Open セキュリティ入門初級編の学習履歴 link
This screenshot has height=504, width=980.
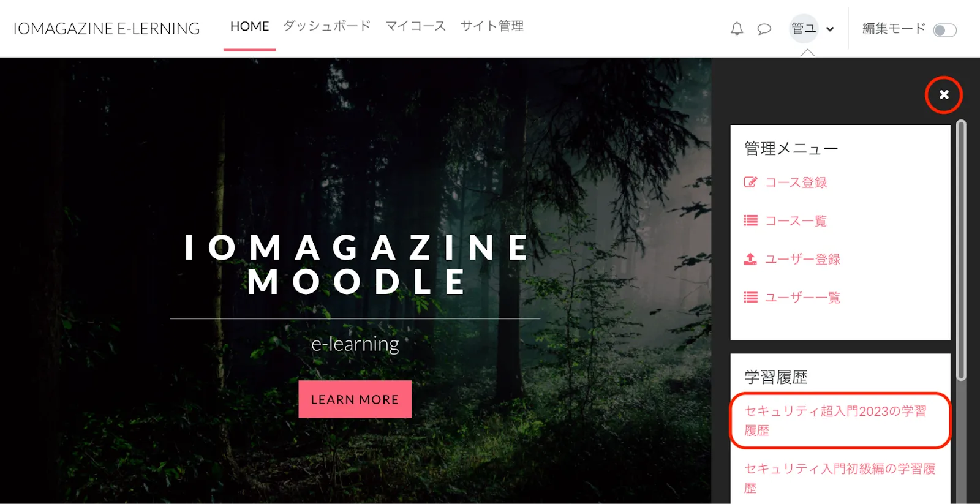pyautogui.click(x=840, y=478)
